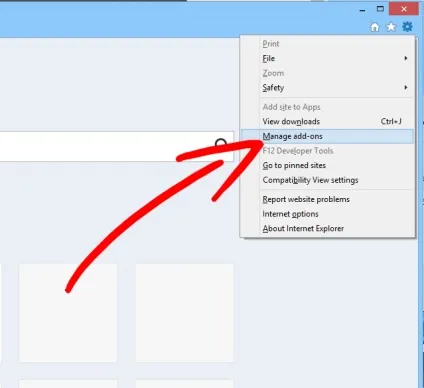Click the search magnifier in address box

221,144
